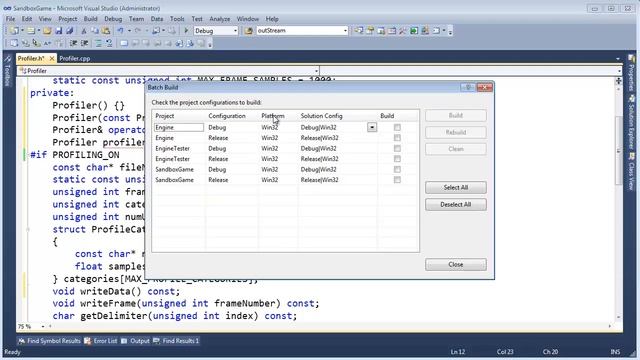This screenshot has width=640, height=360.
Task: Open the Class View side tab
Action: pyautogui.click(x=631, y=171)
